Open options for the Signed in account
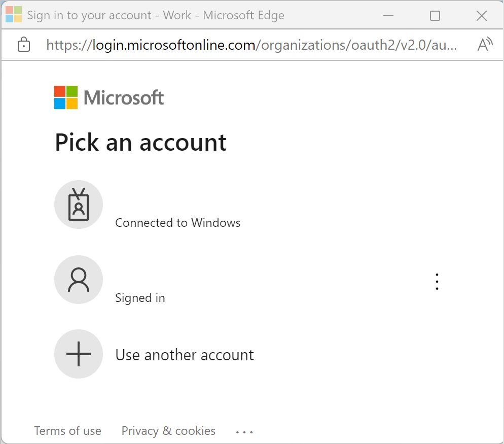 [x=437, y=281]
